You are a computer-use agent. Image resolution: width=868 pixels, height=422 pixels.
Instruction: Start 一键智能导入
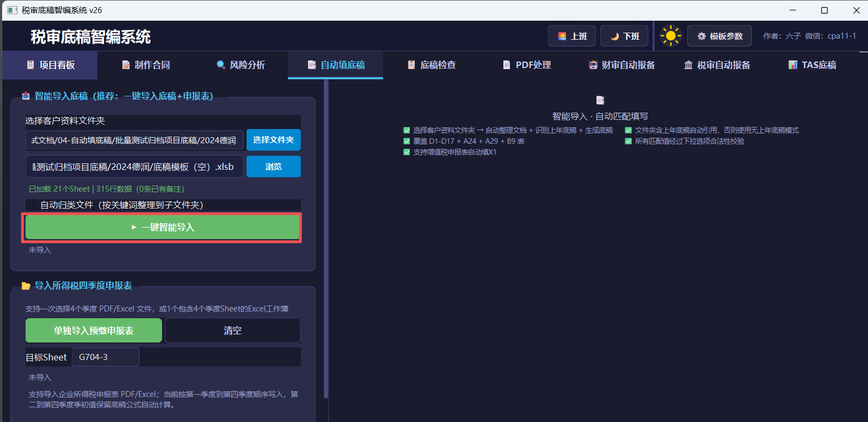(x=162, y=227)
